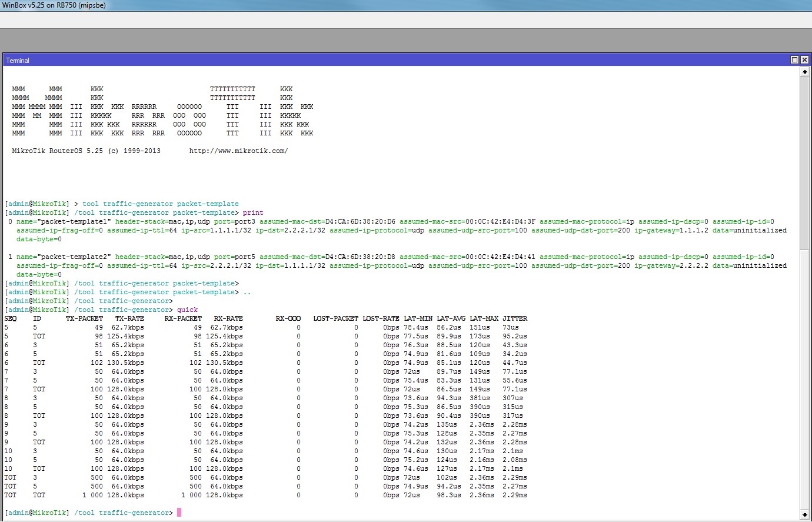Screen dimensions: 812x522
Task: Click MAC address D4:CA:6D:38:20:D8
Action: [x=360, y=257]
